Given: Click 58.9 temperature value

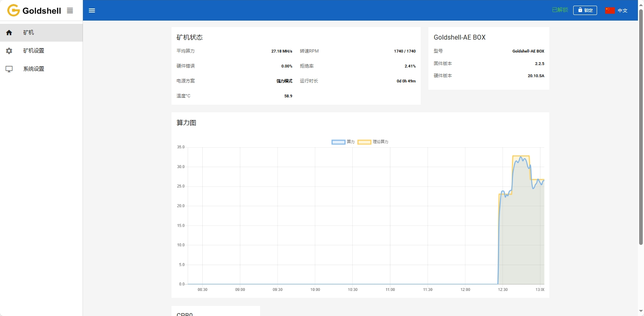Looking at the screenshot, I should 288,96.
